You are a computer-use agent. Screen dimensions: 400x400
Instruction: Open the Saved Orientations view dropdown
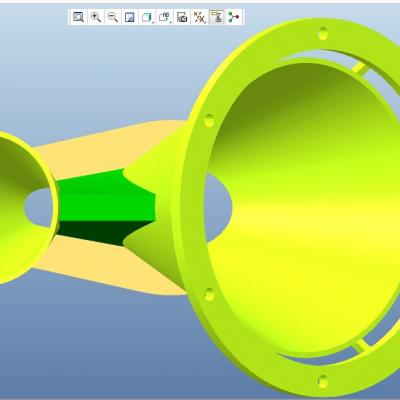165,17
